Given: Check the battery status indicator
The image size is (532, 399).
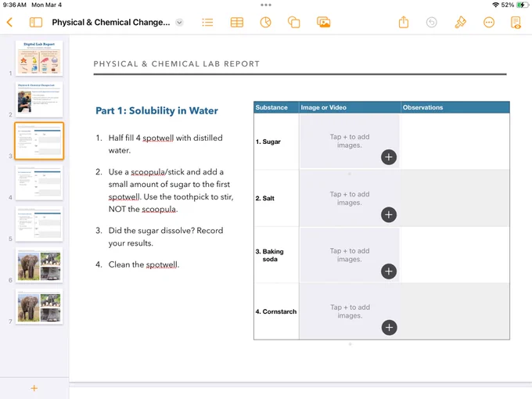Looking at the screenshot, I should [522, 5].
